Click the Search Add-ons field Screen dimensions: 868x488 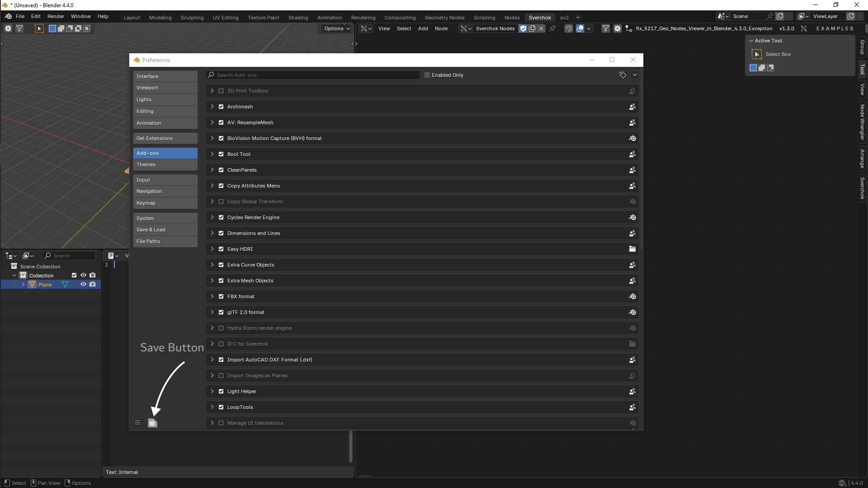click(x=313, y=75)
